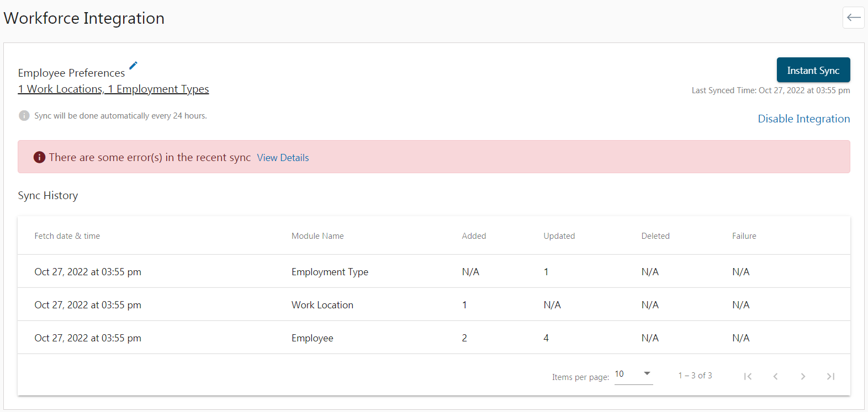Screen dimensions: 868x412
Task: Go to last page of sync history
Action: [x=830, y=376]
